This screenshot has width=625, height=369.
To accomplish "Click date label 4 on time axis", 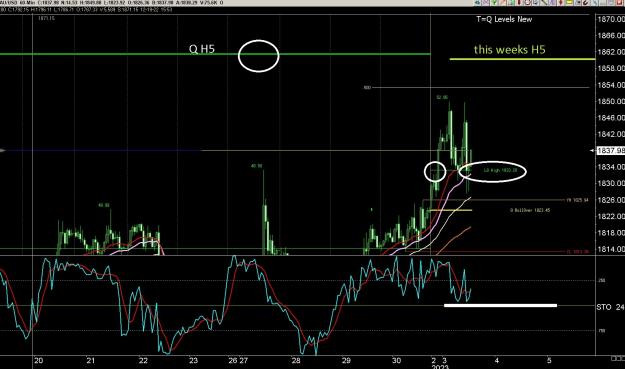I will (497, 361).
